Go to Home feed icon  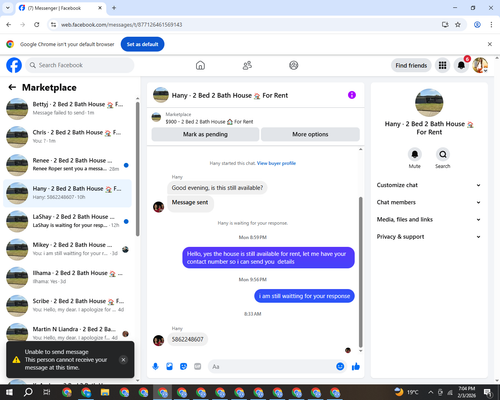pos(200,65)
